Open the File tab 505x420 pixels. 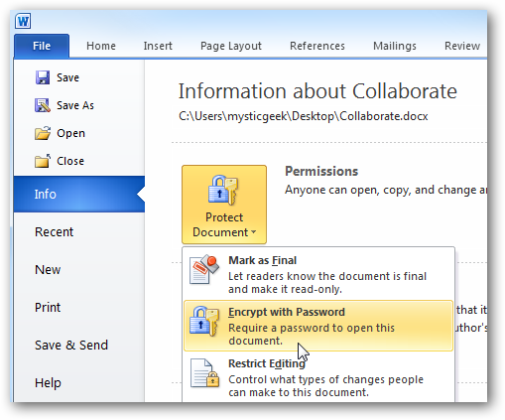pyautogui.click(x=42, y=46)
